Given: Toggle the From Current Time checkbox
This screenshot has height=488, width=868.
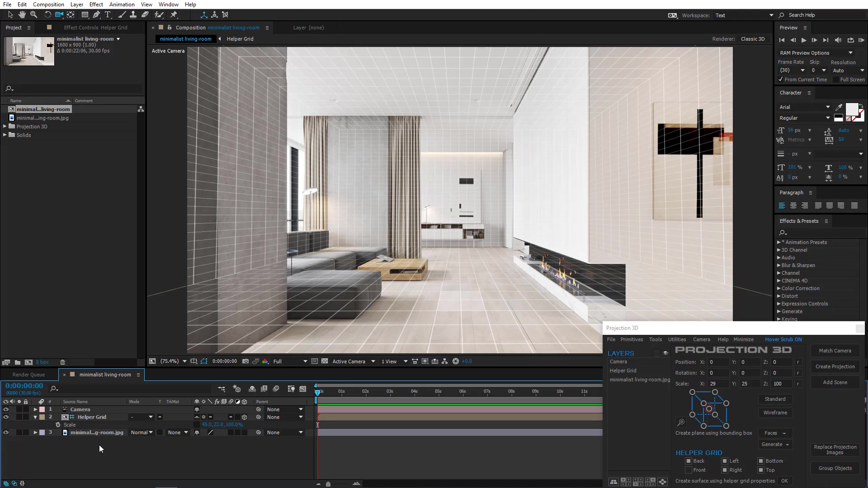Looking at the screenshot, I should pos(781,80).
